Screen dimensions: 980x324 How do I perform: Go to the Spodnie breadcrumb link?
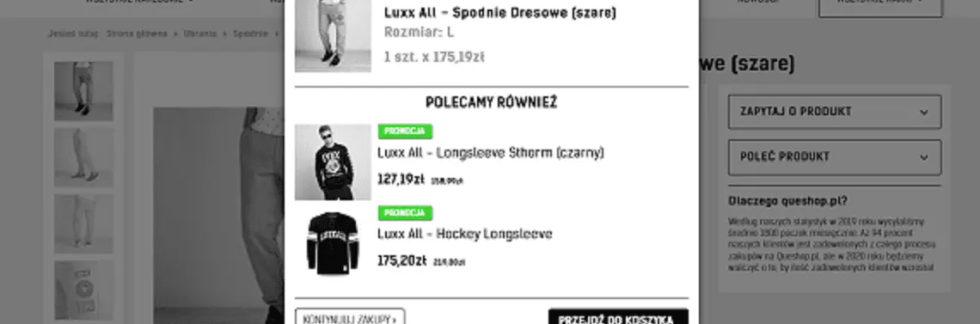(251, 34)
